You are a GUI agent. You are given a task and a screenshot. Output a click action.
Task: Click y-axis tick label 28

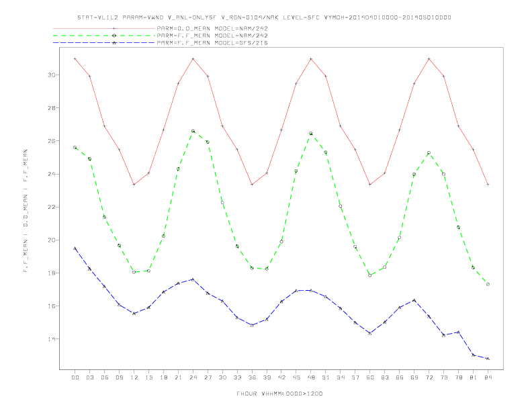tap(52, 108)
